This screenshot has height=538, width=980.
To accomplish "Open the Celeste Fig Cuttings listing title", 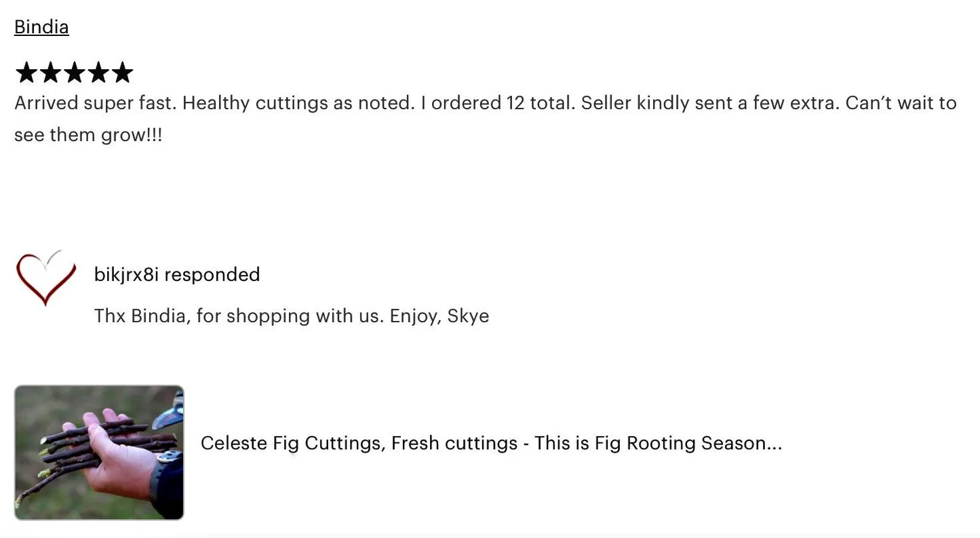I will click(x=490, y=443).
